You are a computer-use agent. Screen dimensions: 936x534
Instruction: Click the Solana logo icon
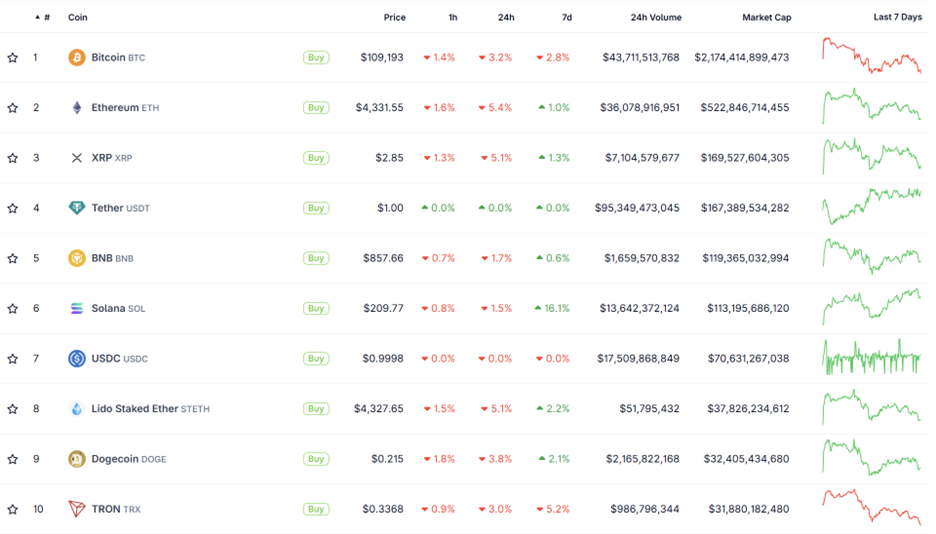[76, 308]
